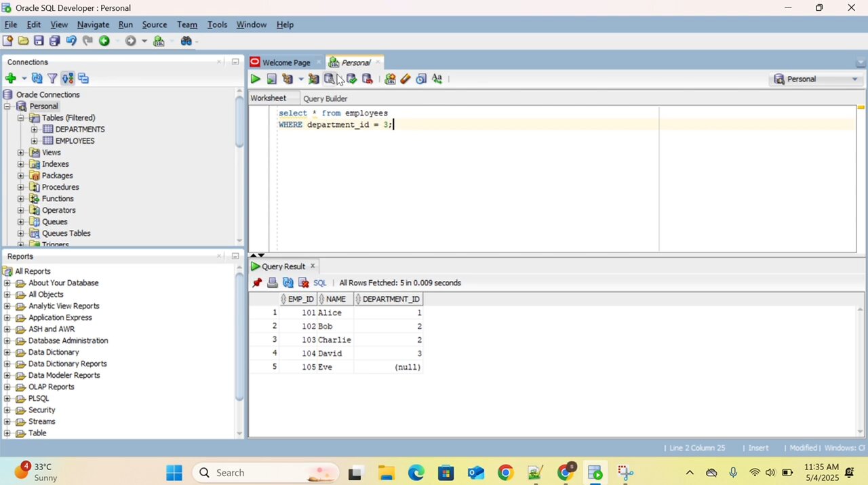Viewport: 868px width, 485px height.
Task: Click the Autotrace icon
Action: coord(313,79)
